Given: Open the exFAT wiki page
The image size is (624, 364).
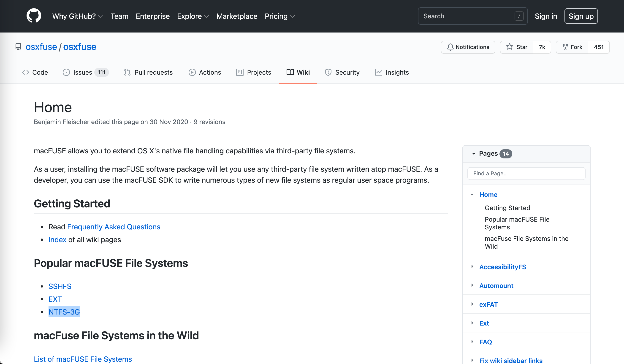Looking at the screenshot, I should (x=488, y=304).
